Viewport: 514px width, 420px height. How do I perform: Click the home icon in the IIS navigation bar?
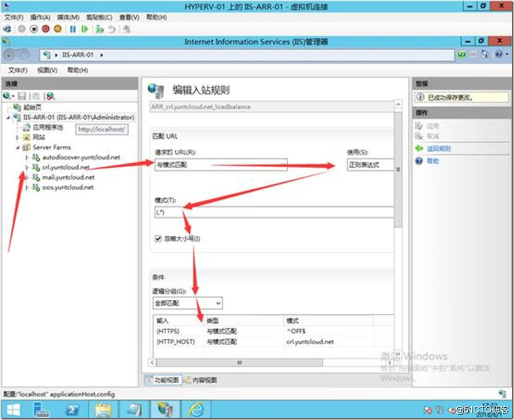[485, 55]
